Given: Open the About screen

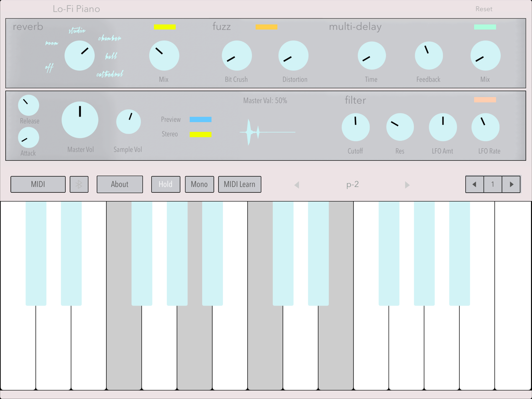Looking at the screenshot, I should (x=120, y=184).
